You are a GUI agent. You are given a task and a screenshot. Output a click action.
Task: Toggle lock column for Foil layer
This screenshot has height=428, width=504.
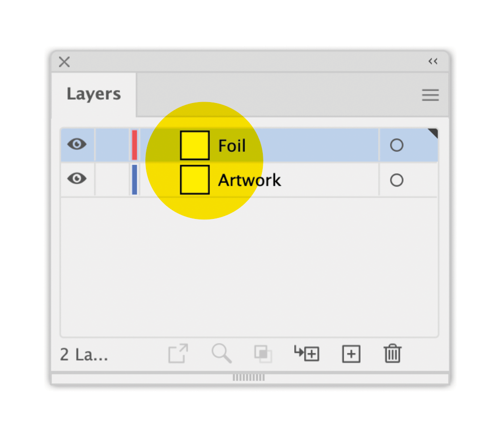[112, 145]
